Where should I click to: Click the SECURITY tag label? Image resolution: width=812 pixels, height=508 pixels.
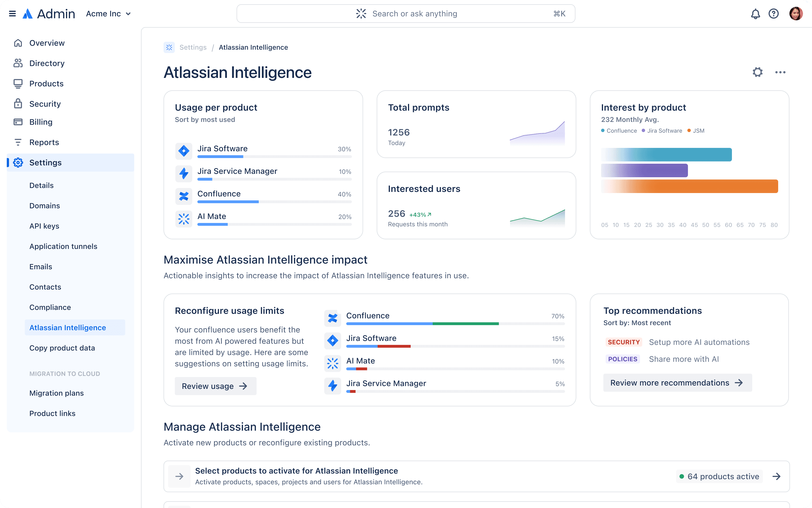[x=623, y=342]
